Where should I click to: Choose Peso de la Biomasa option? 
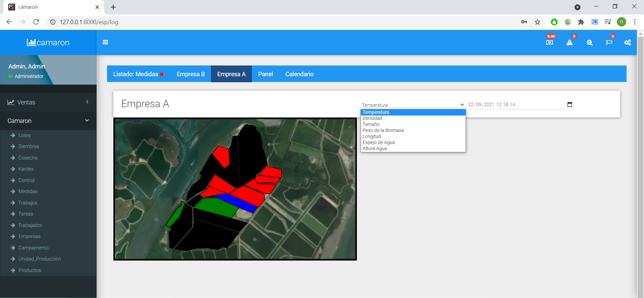click(x=383, y=131)
